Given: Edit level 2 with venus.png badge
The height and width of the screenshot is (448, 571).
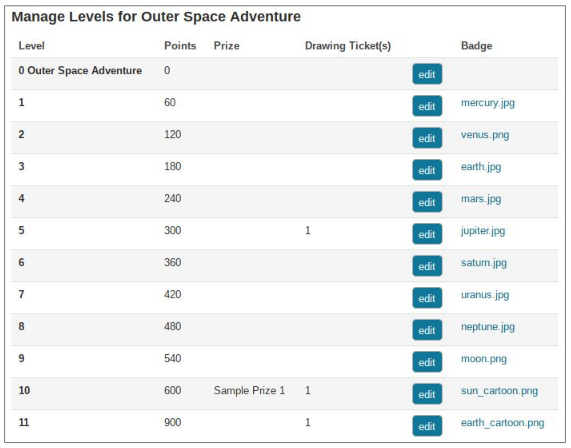Looking at the screenshot, I should [427, 138].
